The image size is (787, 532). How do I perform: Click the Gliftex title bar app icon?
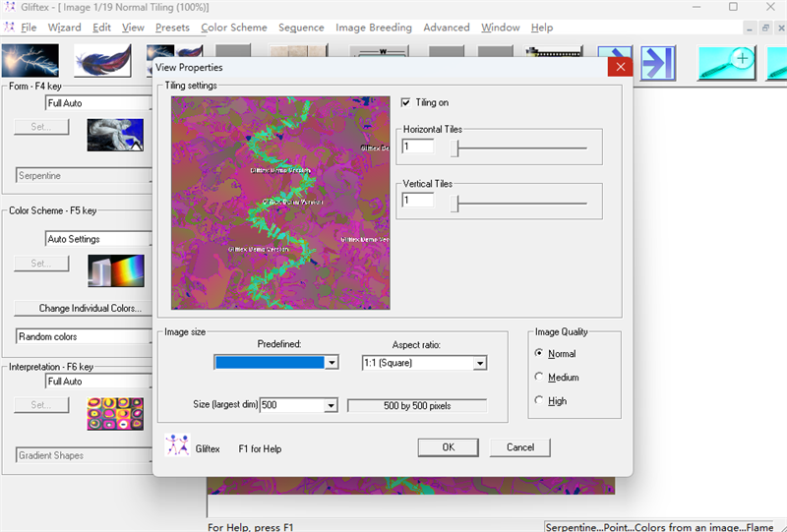[x=10, y=7]
